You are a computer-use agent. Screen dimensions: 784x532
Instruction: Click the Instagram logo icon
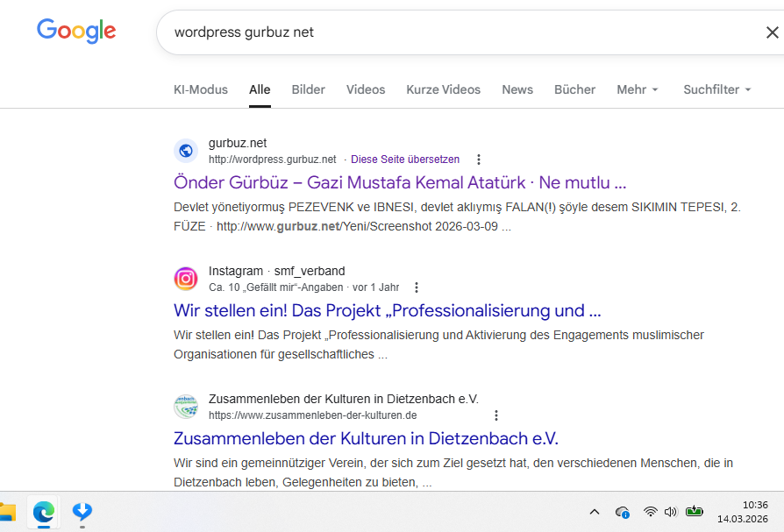186,279
